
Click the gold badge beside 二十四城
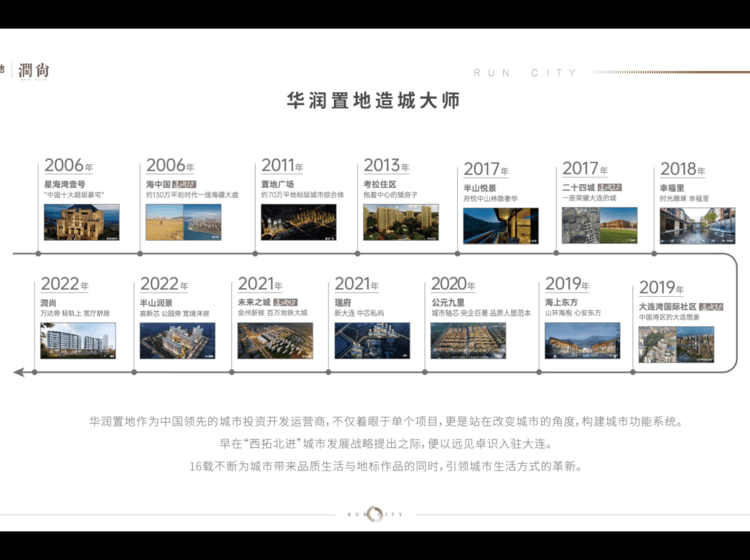coord(610,186)
